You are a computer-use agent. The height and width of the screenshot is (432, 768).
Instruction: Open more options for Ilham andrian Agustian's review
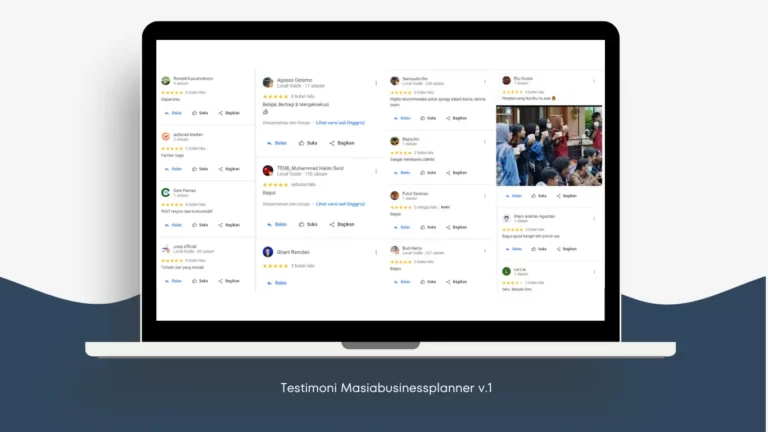click(594, 219)
